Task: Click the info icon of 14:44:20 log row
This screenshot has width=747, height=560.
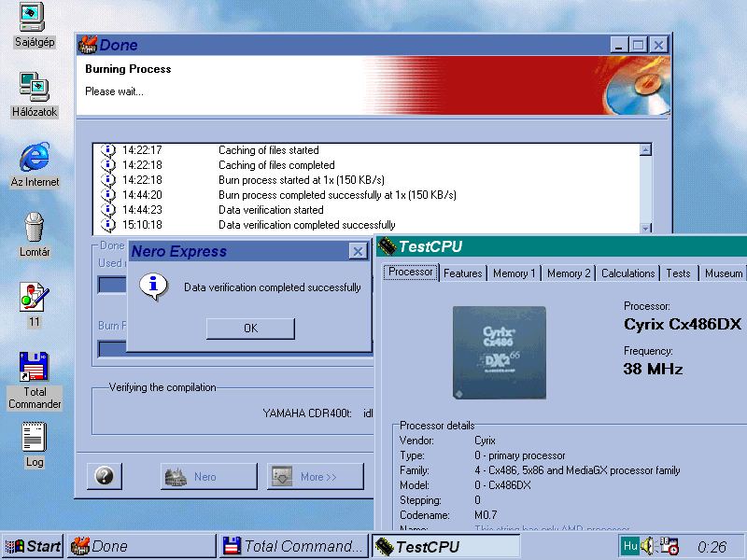Action: click(x=108, y=195)
